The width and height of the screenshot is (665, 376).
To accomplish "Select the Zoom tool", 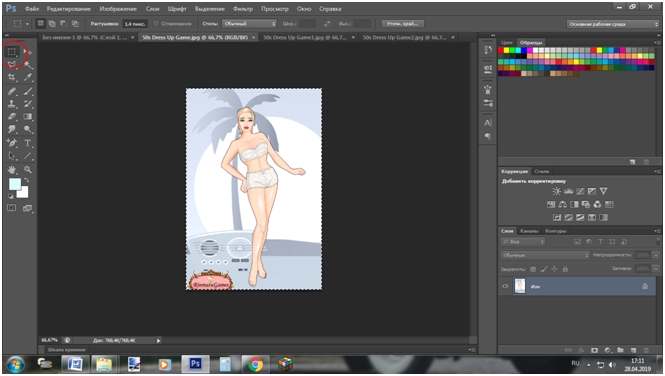I will point(28,170).
